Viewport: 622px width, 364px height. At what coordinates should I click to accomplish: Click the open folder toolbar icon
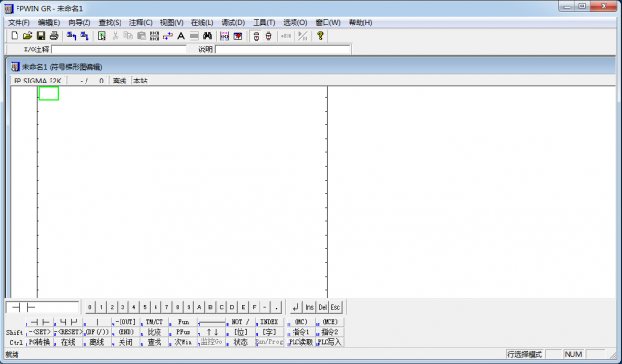tap(27, 36)
